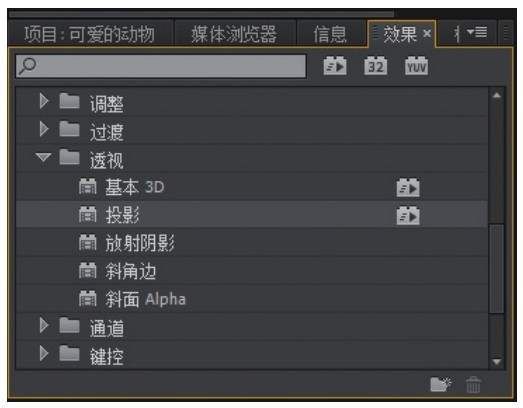Image resolution: width=523 pixels, height=408 pixels.
Task: Click the trash delete icon
Action: pos(473,385)
